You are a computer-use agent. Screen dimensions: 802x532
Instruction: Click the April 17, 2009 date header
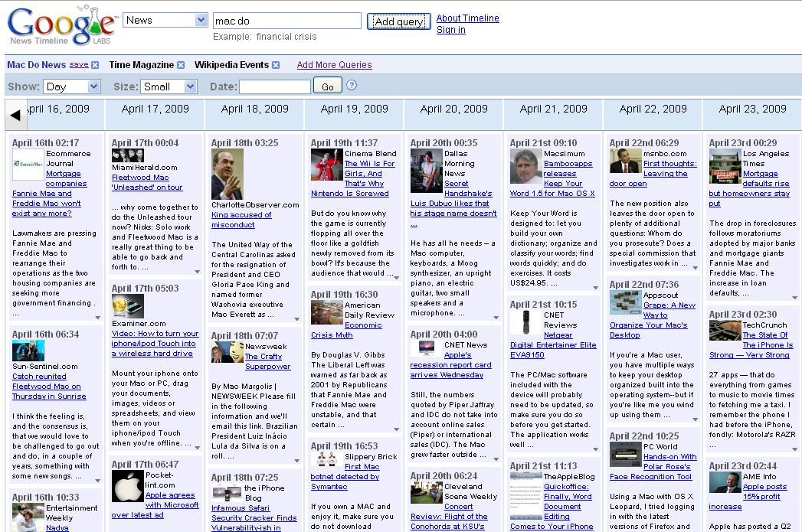click(155, 109)
